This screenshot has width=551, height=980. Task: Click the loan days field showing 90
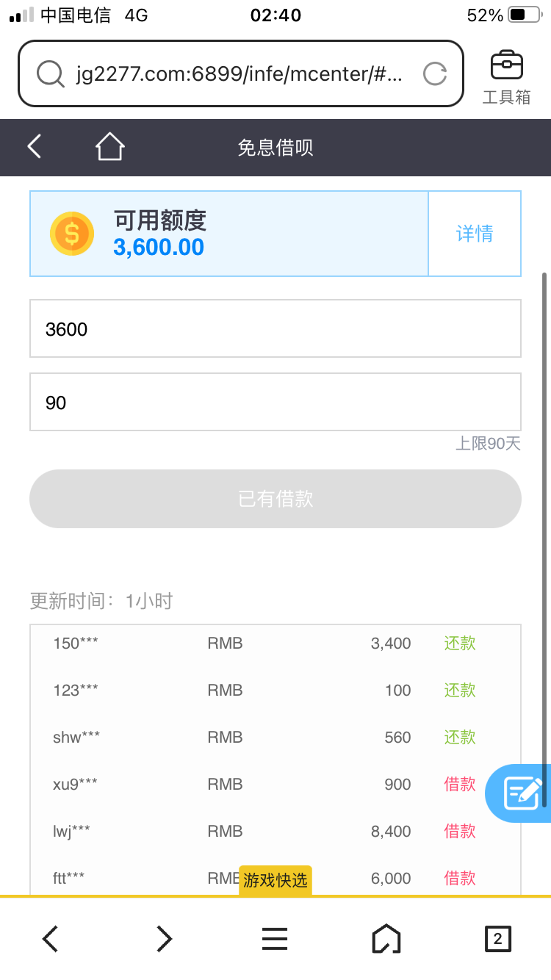pyautogui.click(x=275, y=402)
